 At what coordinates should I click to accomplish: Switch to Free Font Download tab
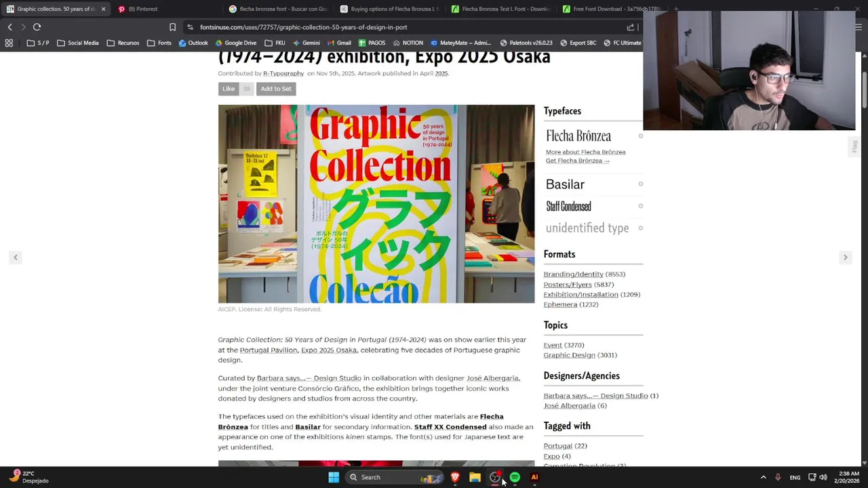[610, 9]
